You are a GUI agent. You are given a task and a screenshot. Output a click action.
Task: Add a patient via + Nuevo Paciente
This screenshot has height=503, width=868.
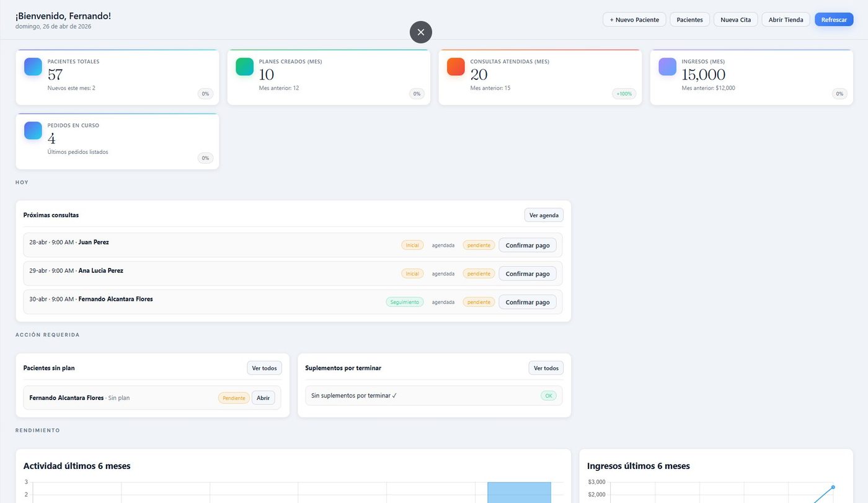click(x=634, y=20)
